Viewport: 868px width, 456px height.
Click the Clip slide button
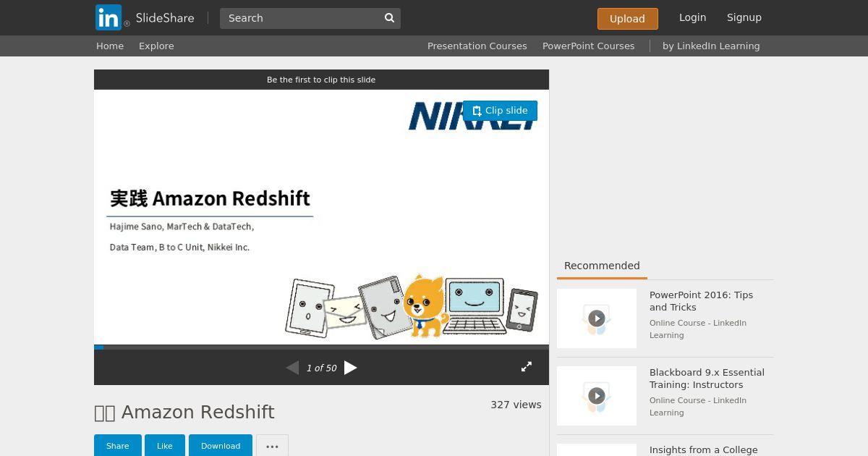click(x=500, y=111)
